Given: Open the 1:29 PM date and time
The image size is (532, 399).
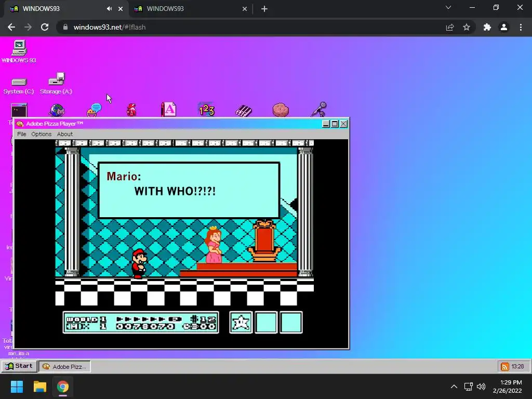Looking at the screenshot, I should [x=507, y=387].
